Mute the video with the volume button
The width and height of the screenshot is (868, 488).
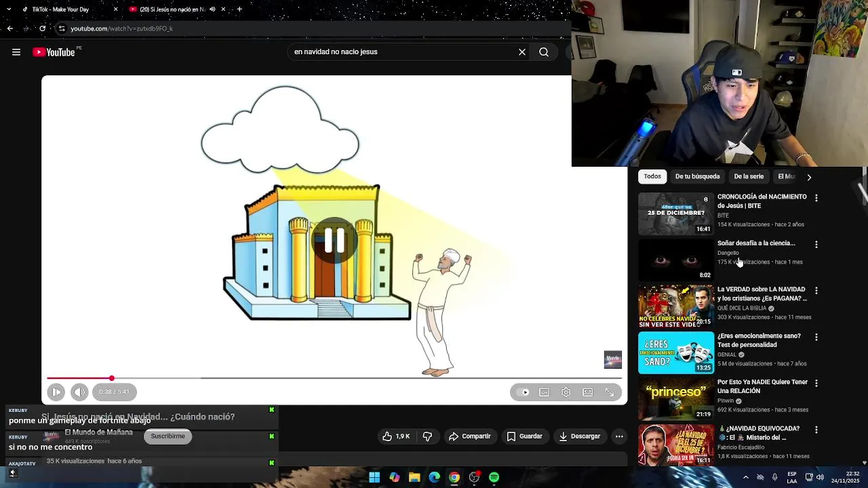pos(79,392)
